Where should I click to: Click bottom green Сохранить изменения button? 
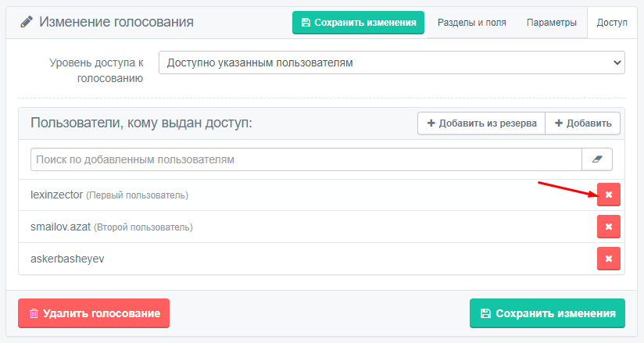coord(548,313)
